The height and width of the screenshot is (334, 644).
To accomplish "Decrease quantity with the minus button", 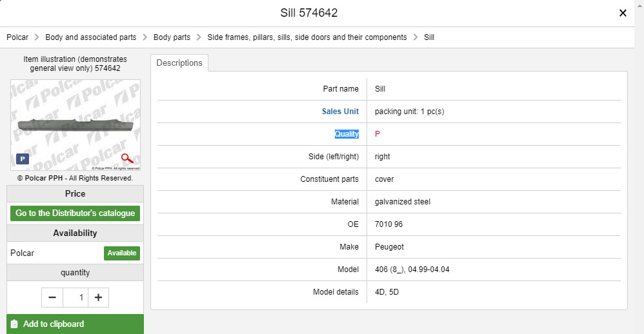I will click(52, 297).
